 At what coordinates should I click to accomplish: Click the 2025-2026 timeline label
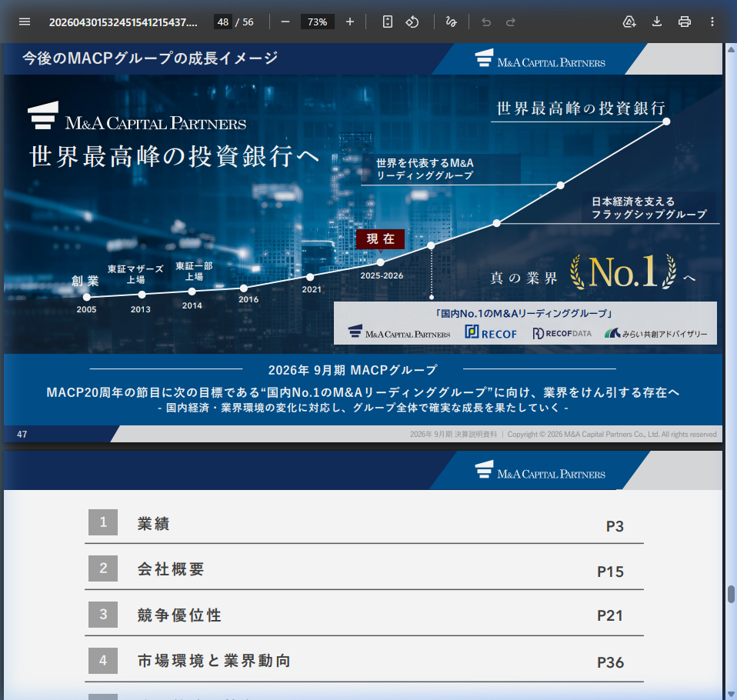coord(382,275)
